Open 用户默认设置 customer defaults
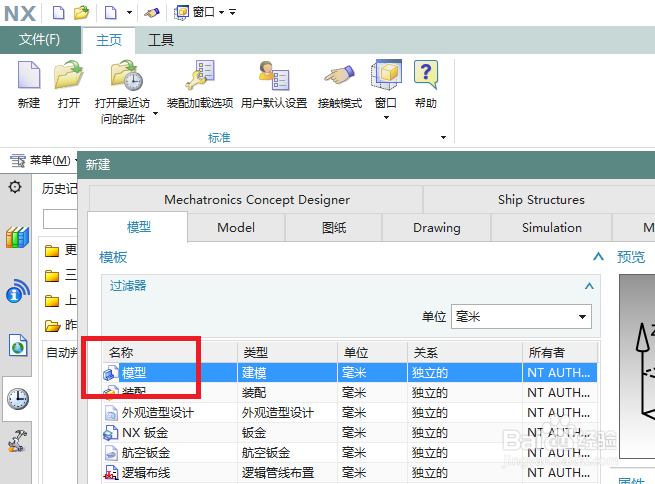655x484 pixels. click(274, 85)
